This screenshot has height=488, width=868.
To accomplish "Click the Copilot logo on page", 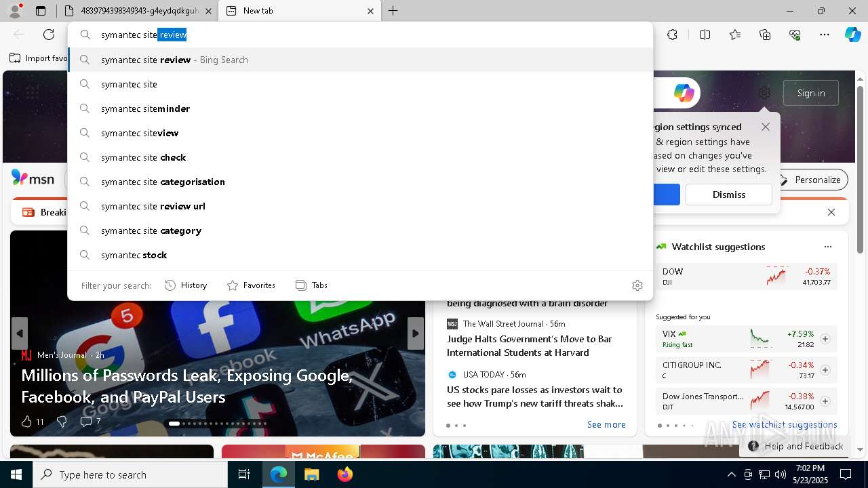I will pyautogui.click(x=684, y=93).
